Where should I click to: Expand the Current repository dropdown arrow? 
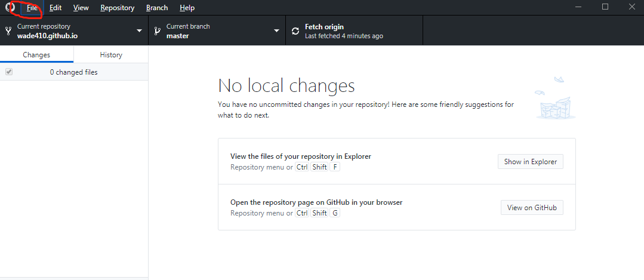click(x=139, y=31)
